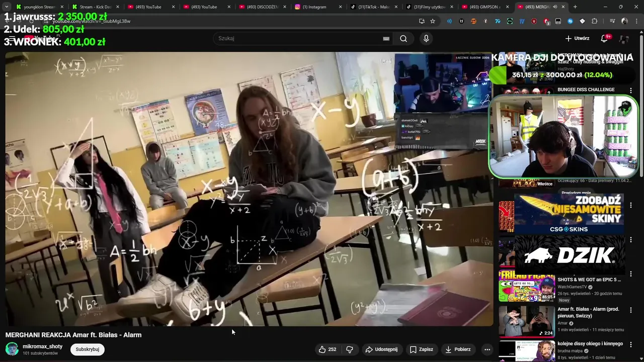This screenshot has height=362, width=644.
Task: Click the YouTube search magnifier button
Action: pos(404,39)
